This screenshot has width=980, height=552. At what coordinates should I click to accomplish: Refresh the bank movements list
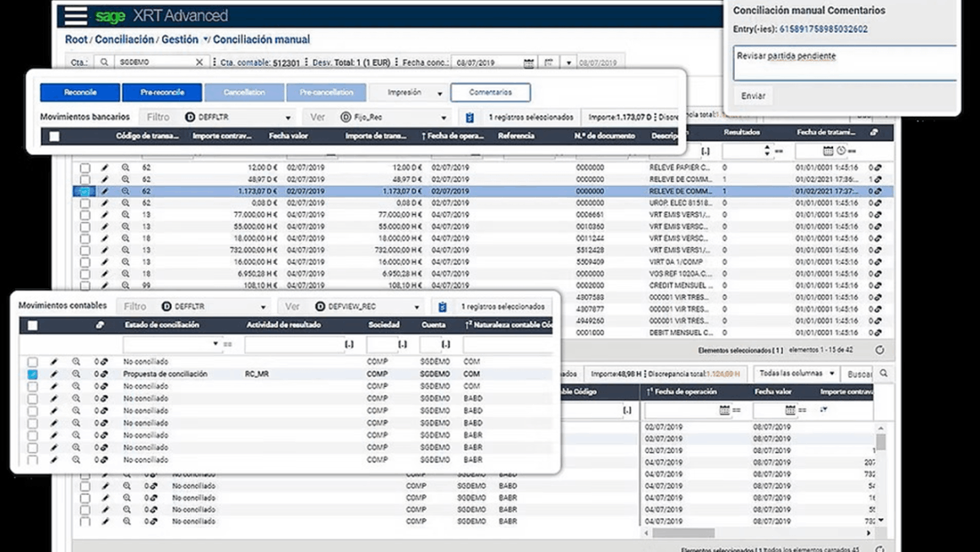[x=879, y=350]
